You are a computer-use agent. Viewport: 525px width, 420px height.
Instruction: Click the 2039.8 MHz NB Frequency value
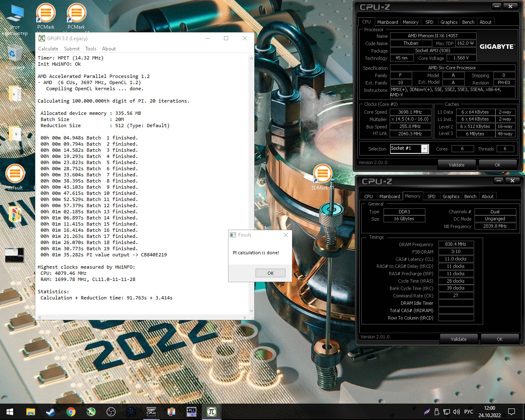495,226
